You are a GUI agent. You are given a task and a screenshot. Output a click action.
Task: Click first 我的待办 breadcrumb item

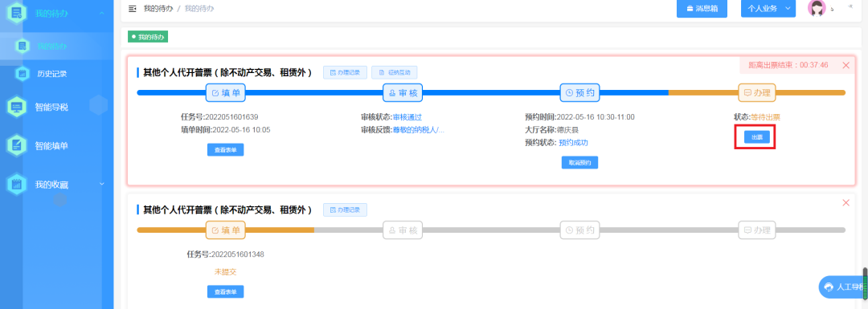pyautogui.click(x=158, y=8)
